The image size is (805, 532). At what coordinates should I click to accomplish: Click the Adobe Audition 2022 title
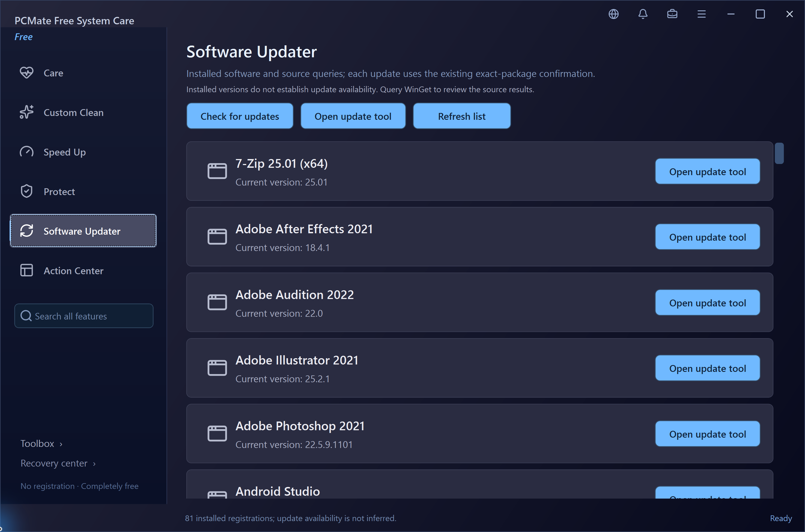point(295,294)
